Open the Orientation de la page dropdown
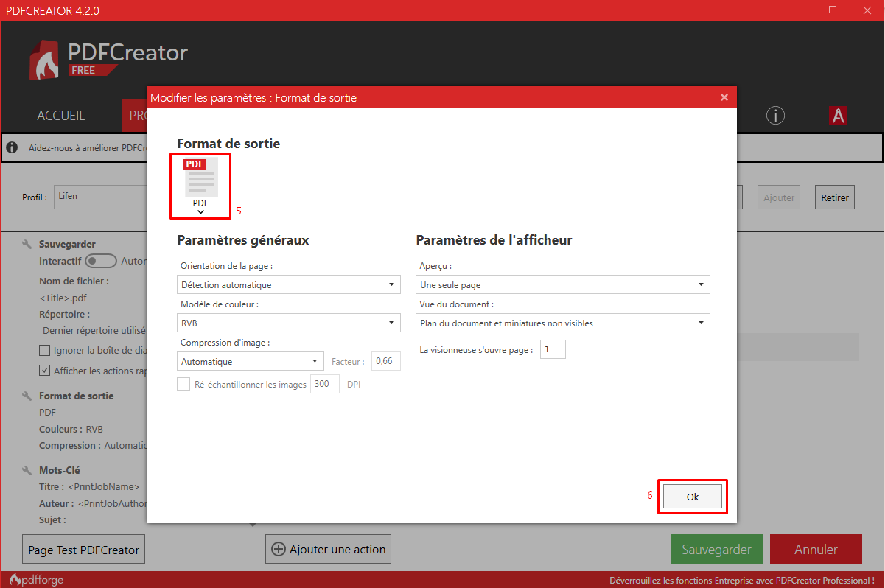Screen dimensions: 885x588 point(289,284)
